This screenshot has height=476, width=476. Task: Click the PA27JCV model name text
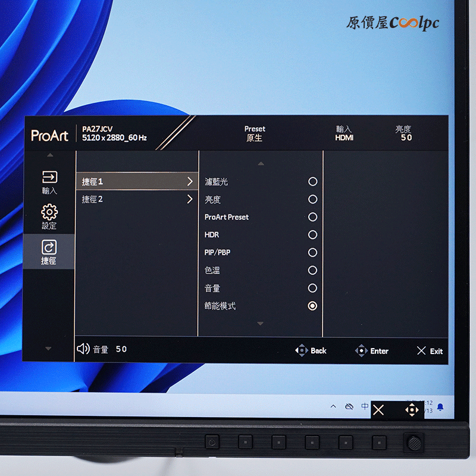(97, 129)
